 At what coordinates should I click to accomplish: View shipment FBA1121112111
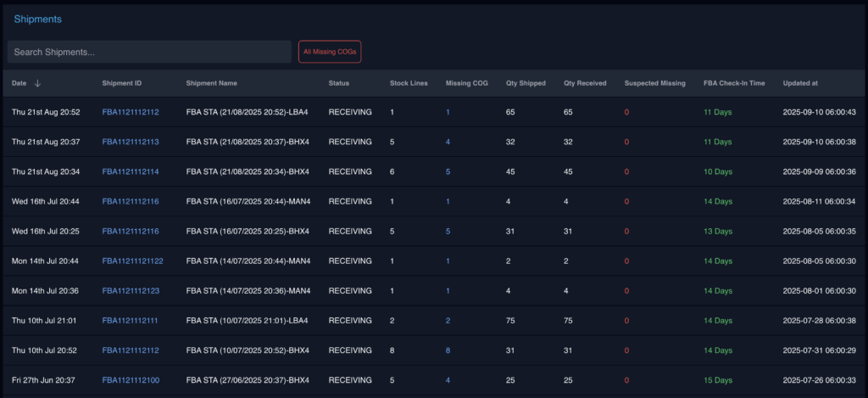[x=130, y=321]
